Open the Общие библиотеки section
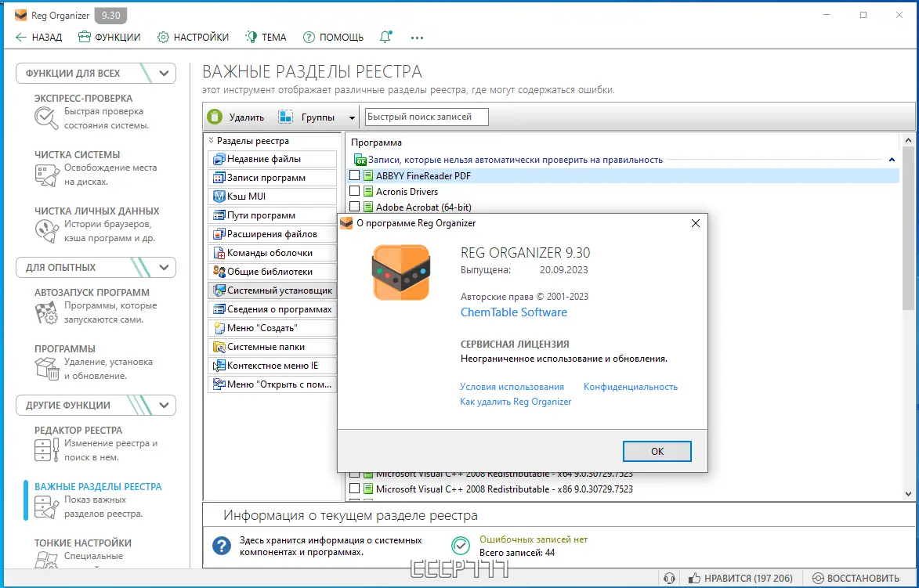919x588 pixels. (x=272, y=271)
